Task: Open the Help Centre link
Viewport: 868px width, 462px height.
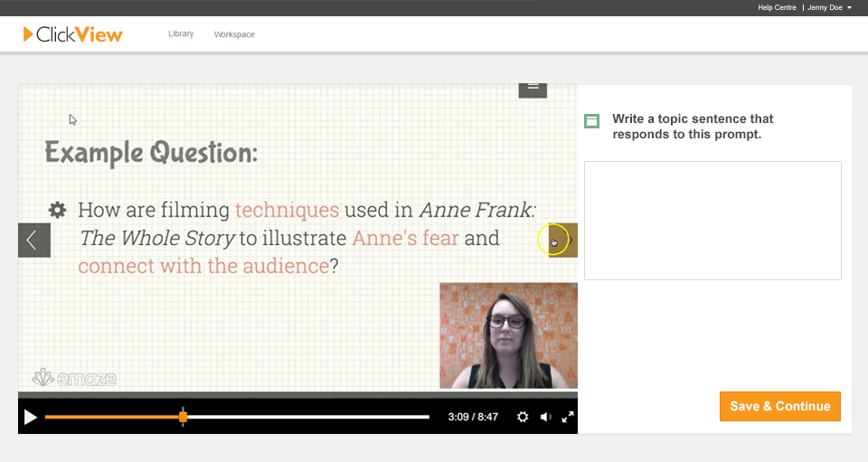Action: click(778, 7)
